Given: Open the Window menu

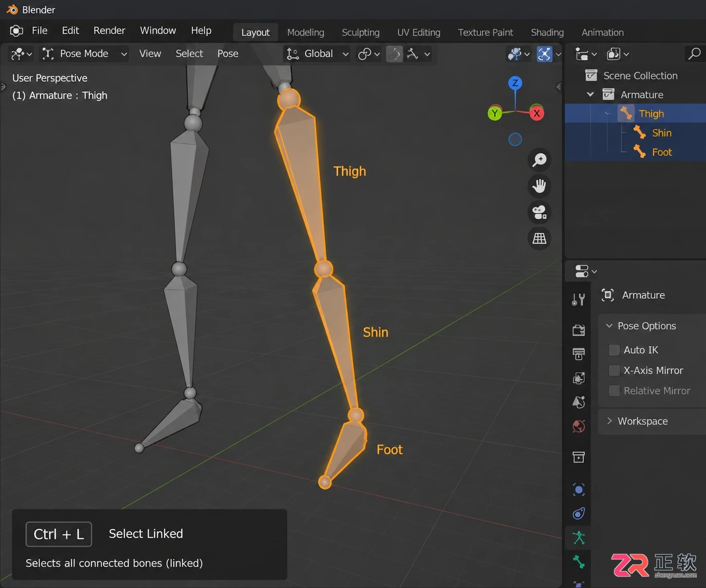Looking at the screenshot, I should 158,31.
